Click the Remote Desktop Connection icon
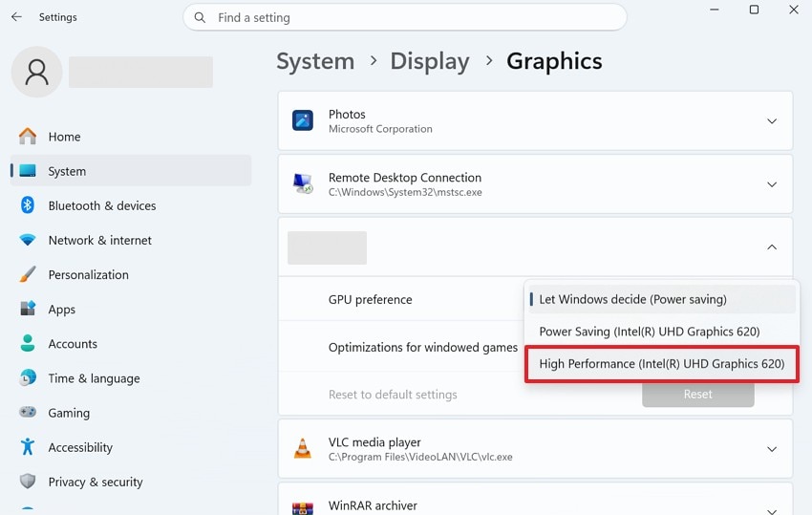 click(303, 183)
